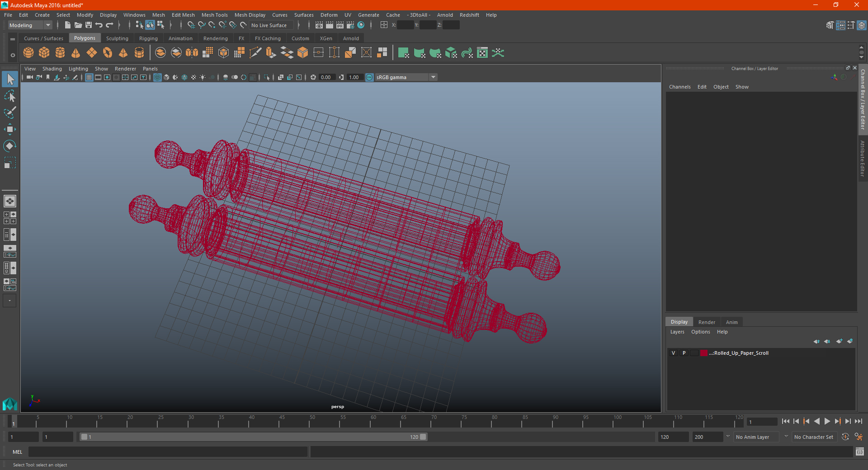Image resolution: width=868 pixels, height=470 pixels.
Task: Open the Mesh Tools menu
Action: click(x=214, y=15)
